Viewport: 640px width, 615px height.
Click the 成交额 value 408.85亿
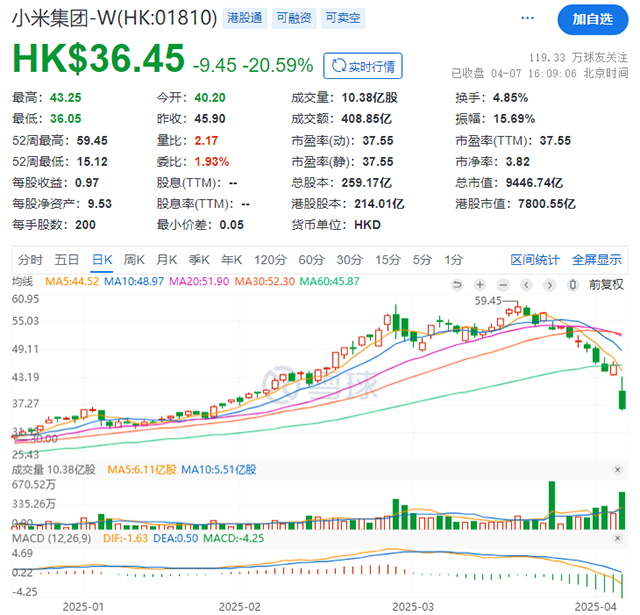(x=367, y=119)
